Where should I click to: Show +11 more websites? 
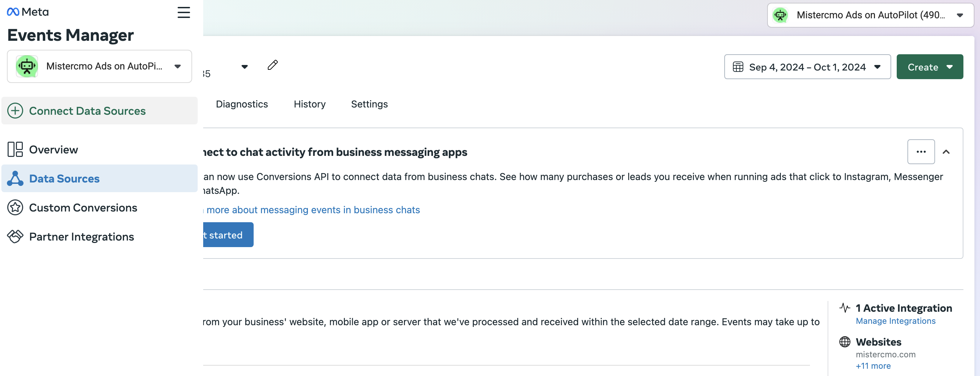(873, 366)
